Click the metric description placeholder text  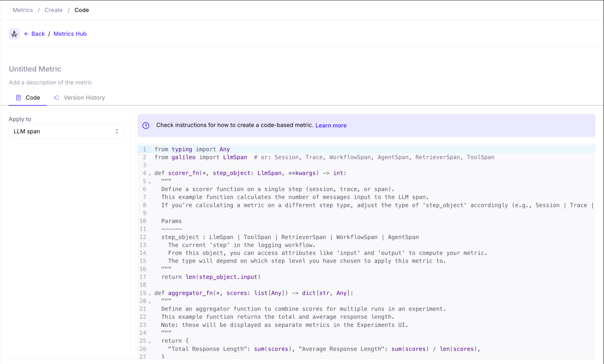point(50,82)
